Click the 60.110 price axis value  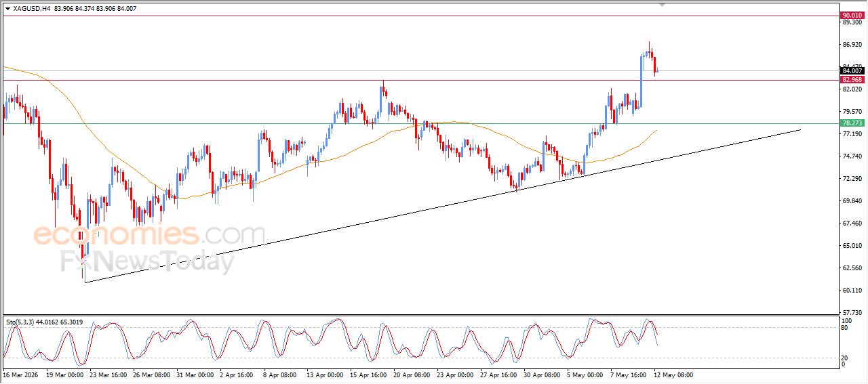click(852, 290)
